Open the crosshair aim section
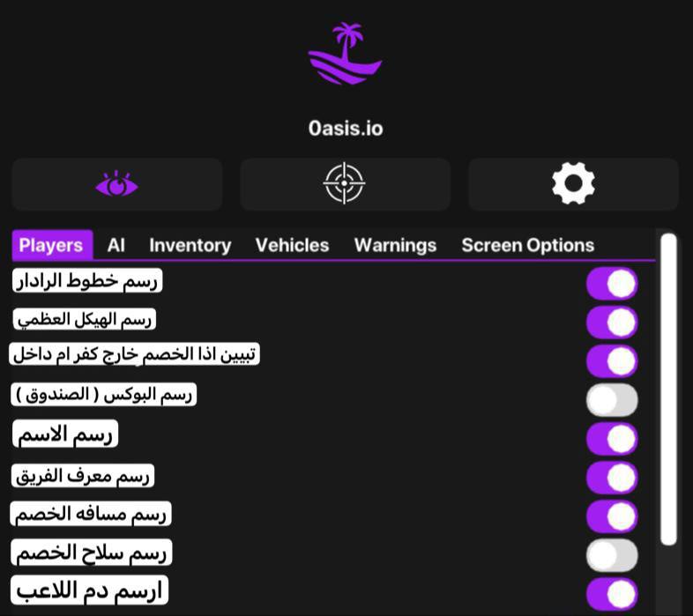 [x=345, y=185]
